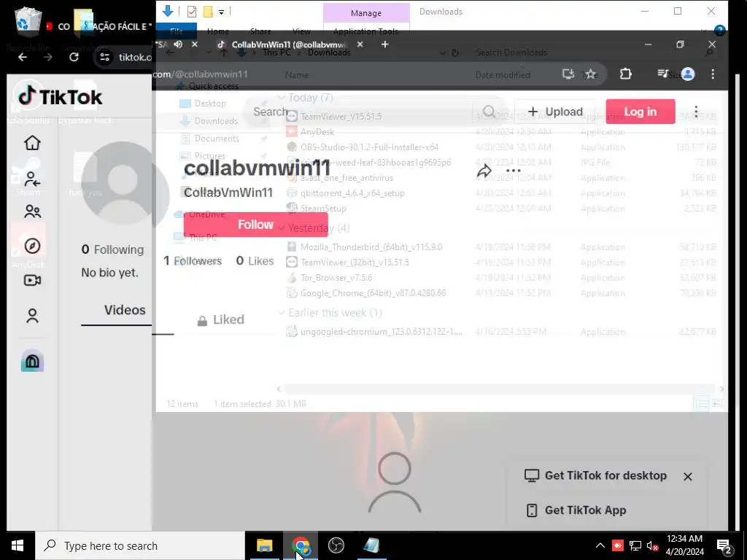Go back with Chrome's back arrow
Viewport: 747px width, 560px height.
(23, 57)
